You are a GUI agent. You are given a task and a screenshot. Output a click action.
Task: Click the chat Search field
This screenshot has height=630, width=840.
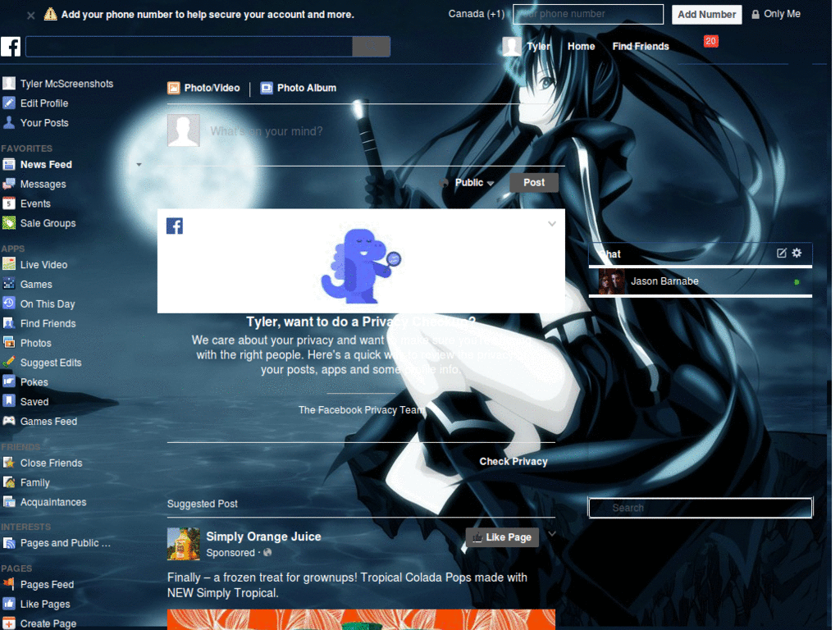[701, 507]
